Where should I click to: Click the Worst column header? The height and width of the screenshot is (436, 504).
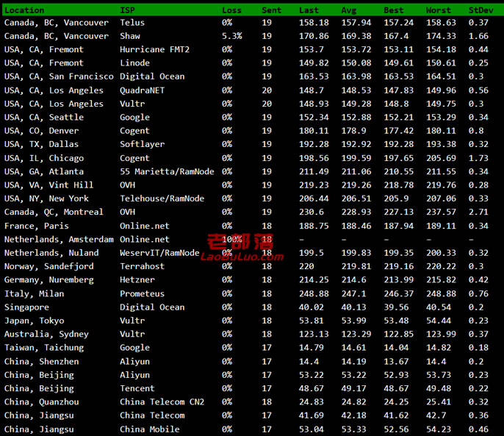pyautogui.click(x=439, y=10)
